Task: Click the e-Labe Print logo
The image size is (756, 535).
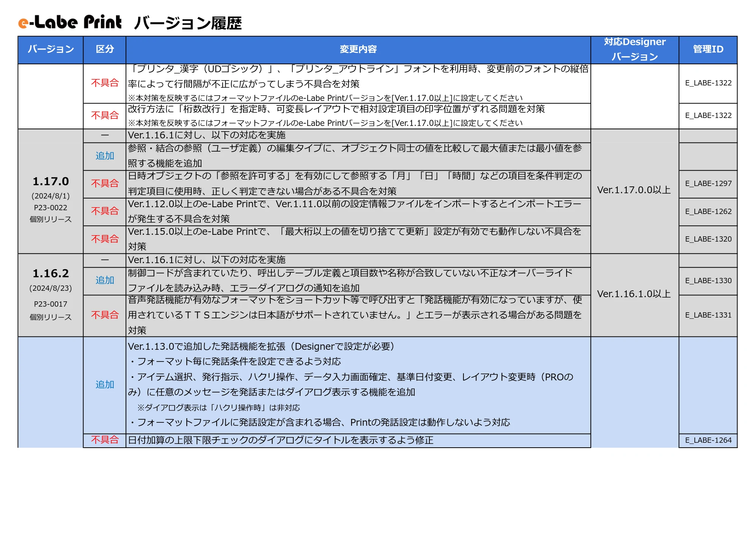Action: (x=70, y=22)
